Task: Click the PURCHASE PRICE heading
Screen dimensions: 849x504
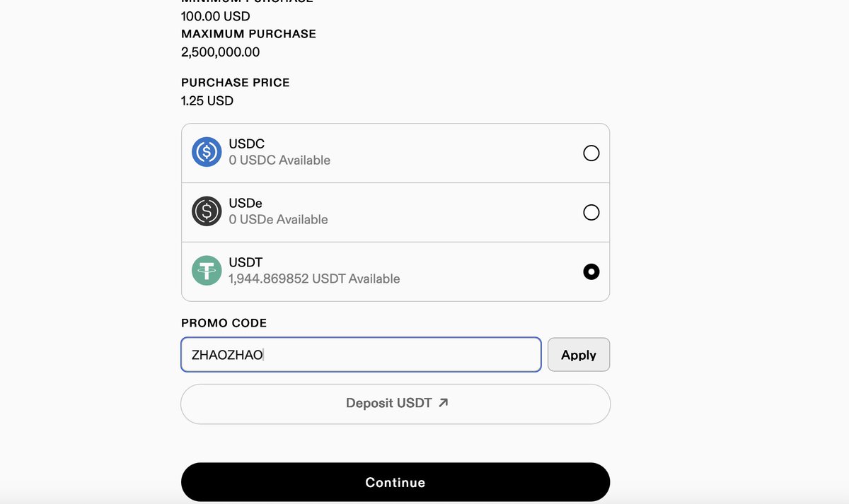Action: tap(236, 83)
